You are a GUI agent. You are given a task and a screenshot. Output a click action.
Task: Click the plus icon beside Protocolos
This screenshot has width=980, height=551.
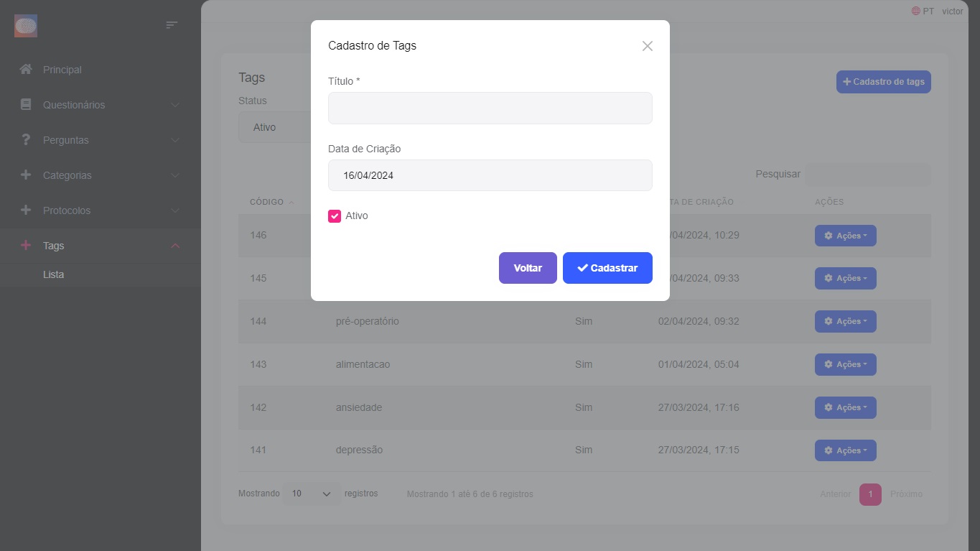(26, 210)
